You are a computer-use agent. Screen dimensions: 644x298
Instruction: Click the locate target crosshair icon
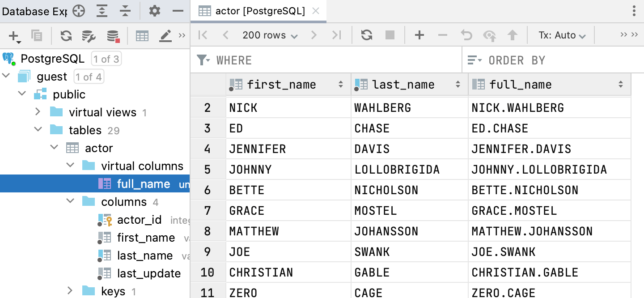pyautogui.click(x=79, y=11)
